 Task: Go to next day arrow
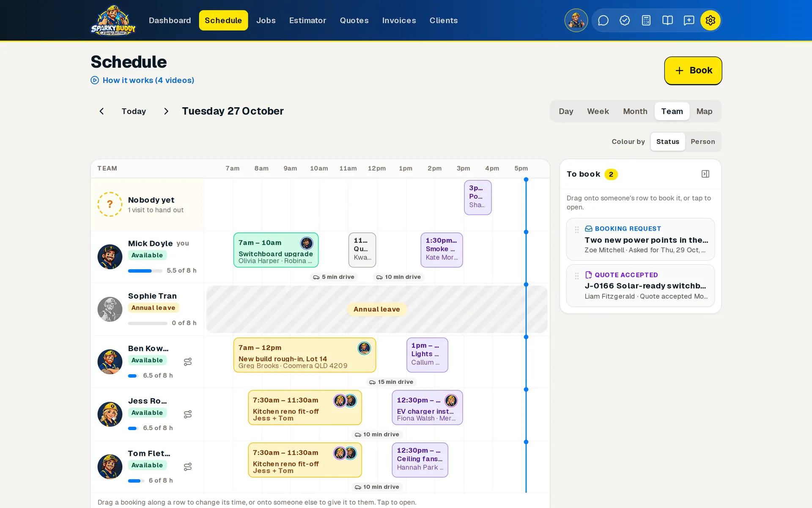pos(166,111)
